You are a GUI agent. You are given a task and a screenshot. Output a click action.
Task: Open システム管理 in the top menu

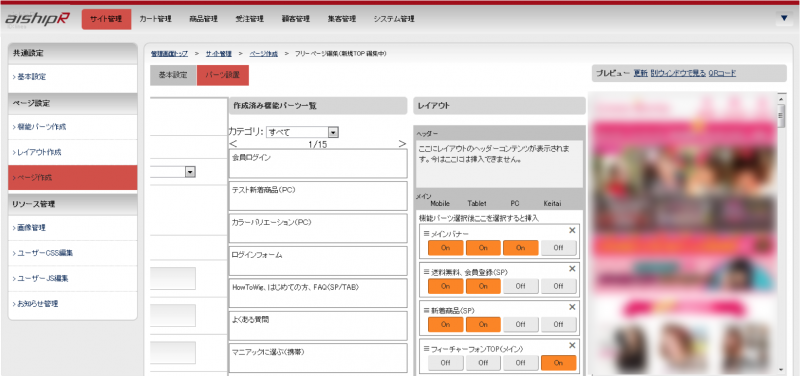[394, 19]
